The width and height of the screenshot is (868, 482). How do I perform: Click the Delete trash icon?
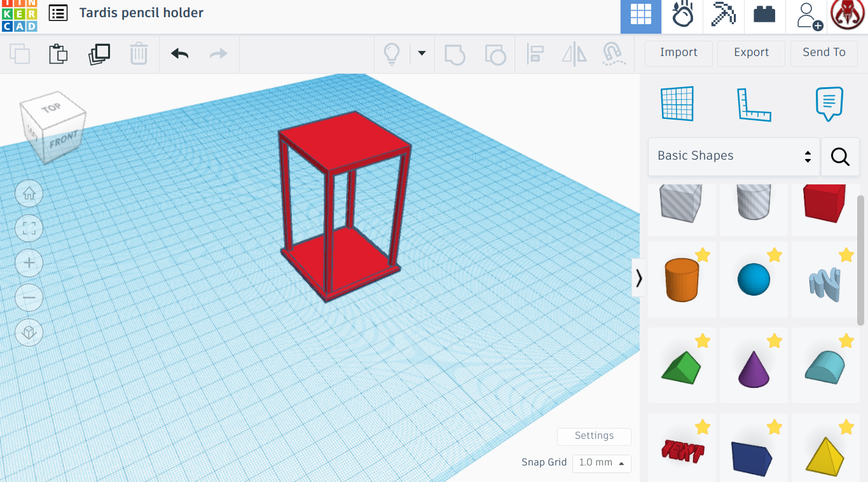139,53
